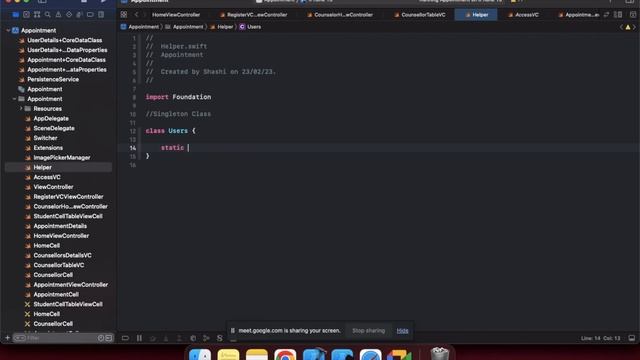The height and width of the screenshot is (360, 640).
Task: Click the Step Into debug button
Action: pos(166,338)
